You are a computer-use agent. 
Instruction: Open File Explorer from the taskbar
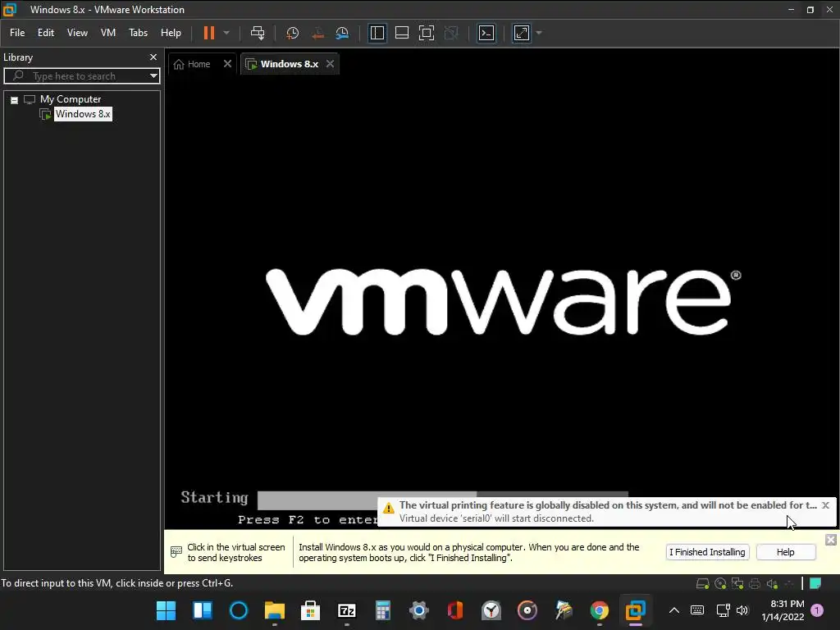click(274, 610)
